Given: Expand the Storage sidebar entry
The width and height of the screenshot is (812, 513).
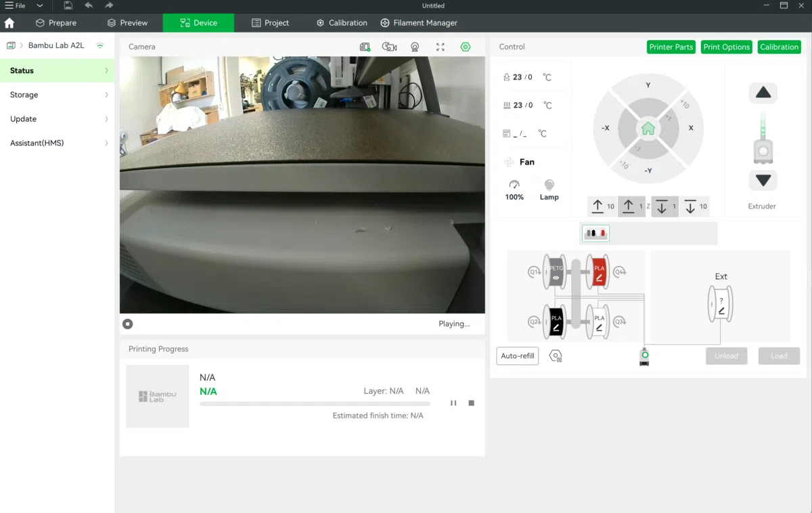Looking at the screenshot, I should click(58, 95).
